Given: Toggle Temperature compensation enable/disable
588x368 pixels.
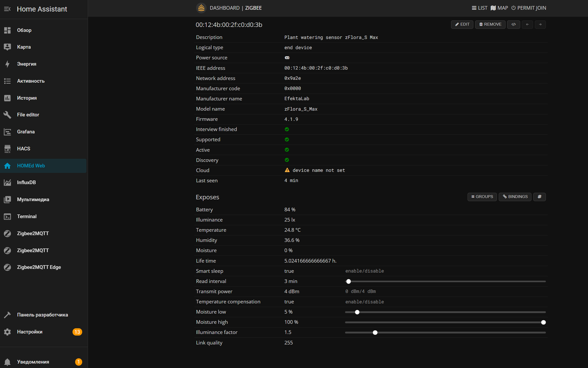Looking at the screenshot, I should pos(364,302).
